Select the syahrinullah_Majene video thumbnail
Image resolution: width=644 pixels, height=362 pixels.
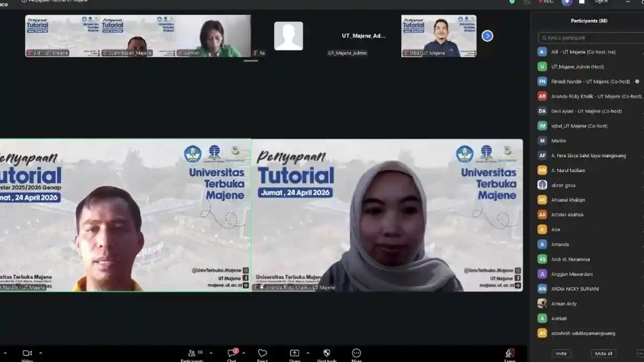click(x=138, y=36)
